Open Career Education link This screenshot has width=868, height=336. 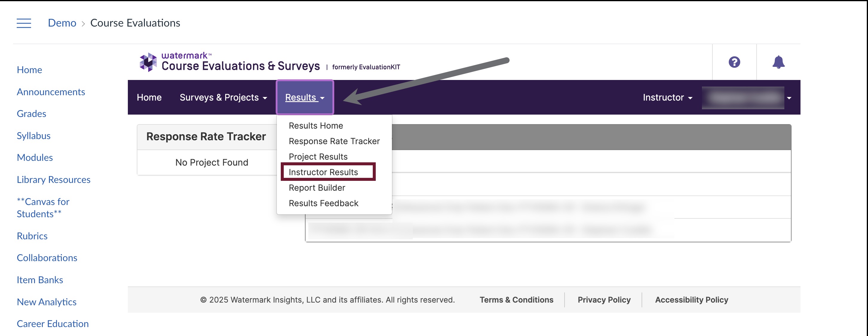pos(53,324)
